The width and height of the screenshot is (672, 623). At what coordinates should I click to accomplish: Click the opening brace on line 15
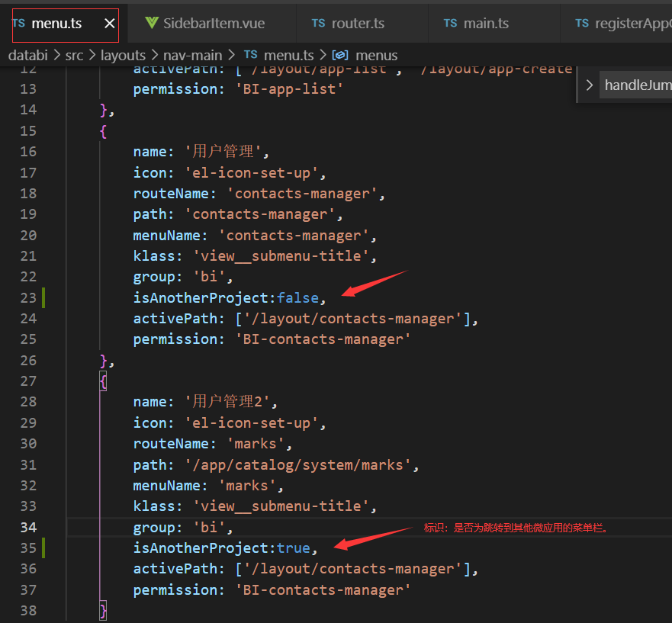(103, 131)
